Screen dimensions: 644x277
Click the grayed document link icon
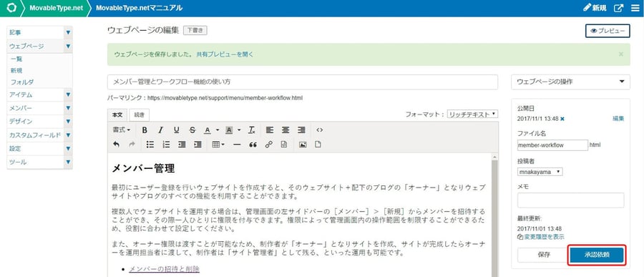point(284,145)
